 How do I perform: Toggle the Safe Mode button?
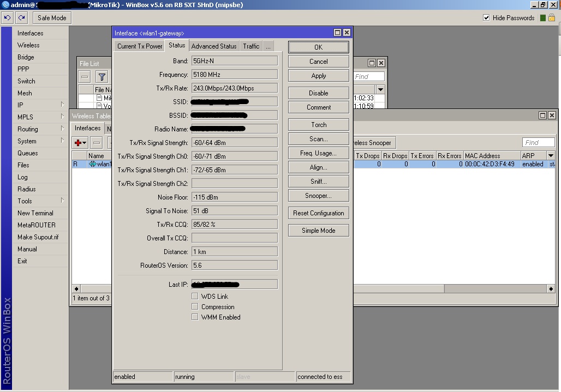(x=52, y=18)
